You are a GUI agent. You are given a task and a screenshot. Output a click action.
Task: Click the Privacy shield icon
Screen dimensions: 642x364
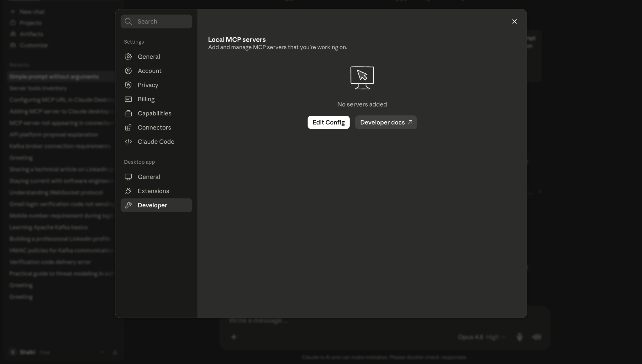128,85
